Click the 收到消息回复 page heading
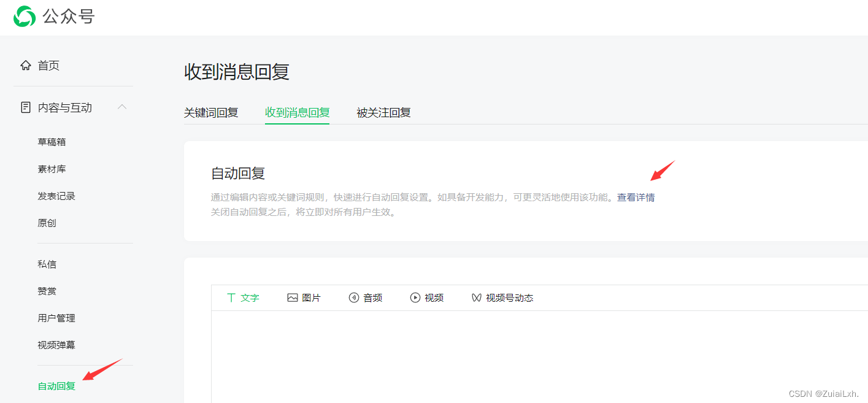 coord(237,72)
